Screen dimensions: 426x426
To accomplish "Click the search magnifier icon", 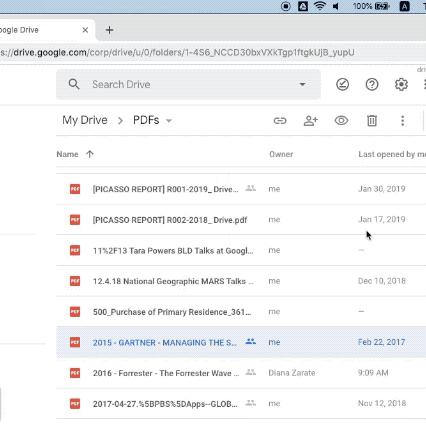I will click(74, 84).
